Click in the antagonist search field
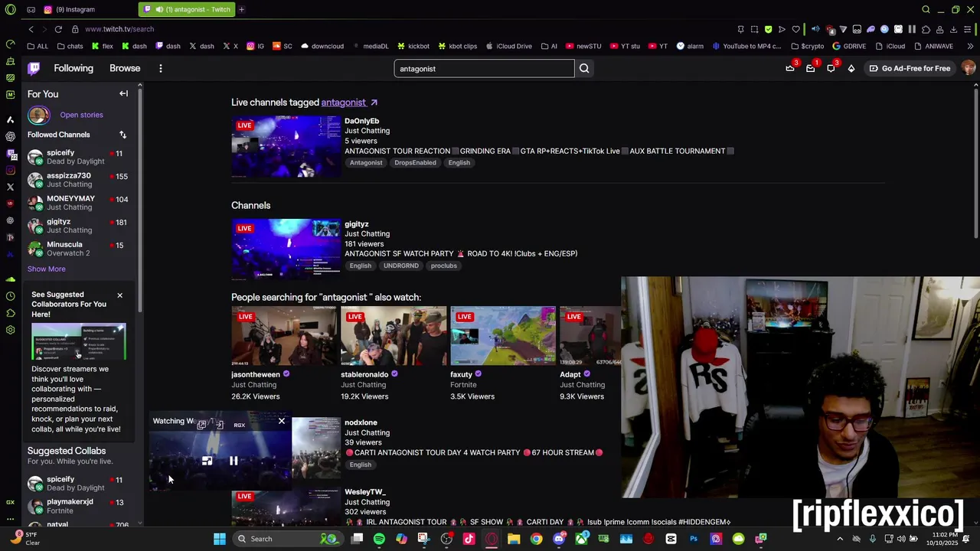 click(484, 69)
